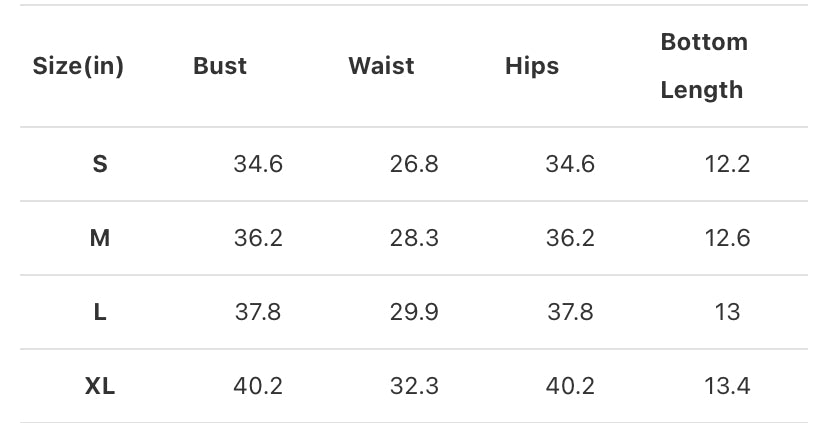828x423 pixels.
Task: Click the Size(in) column header
Action: [x=78, y=67]
